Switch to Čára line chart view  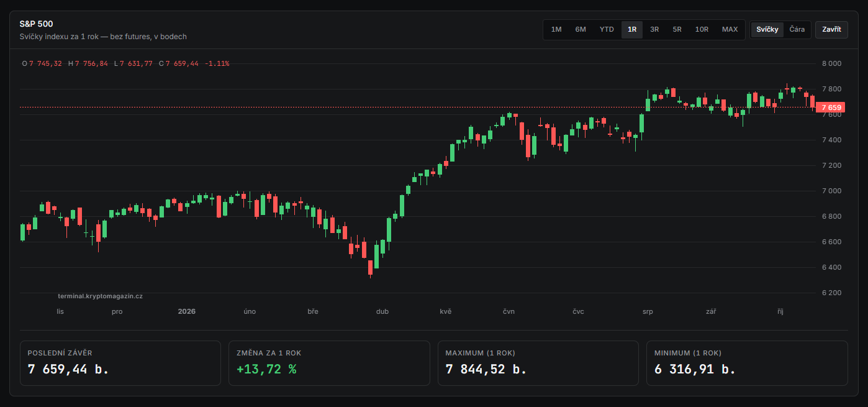[x=797, y=29]
